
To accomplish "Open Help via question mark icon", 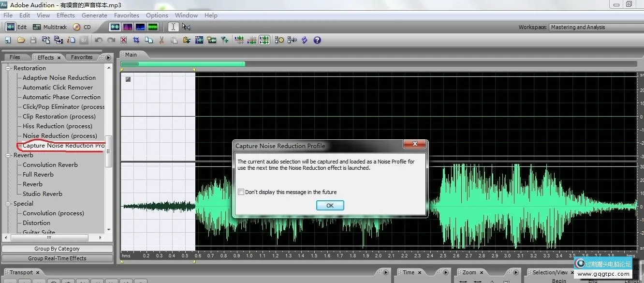I will click(x=317, y=40).
